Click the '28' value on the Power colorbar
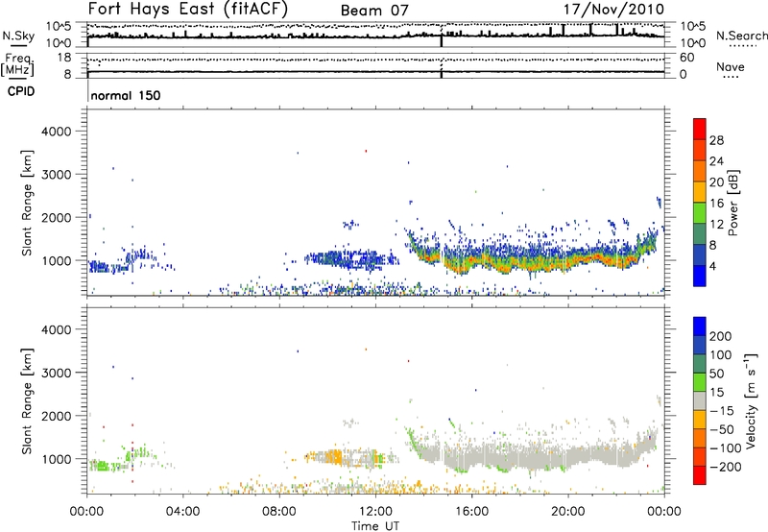The height and width of the screenshot is (532, 768). (x=716, y=140)
